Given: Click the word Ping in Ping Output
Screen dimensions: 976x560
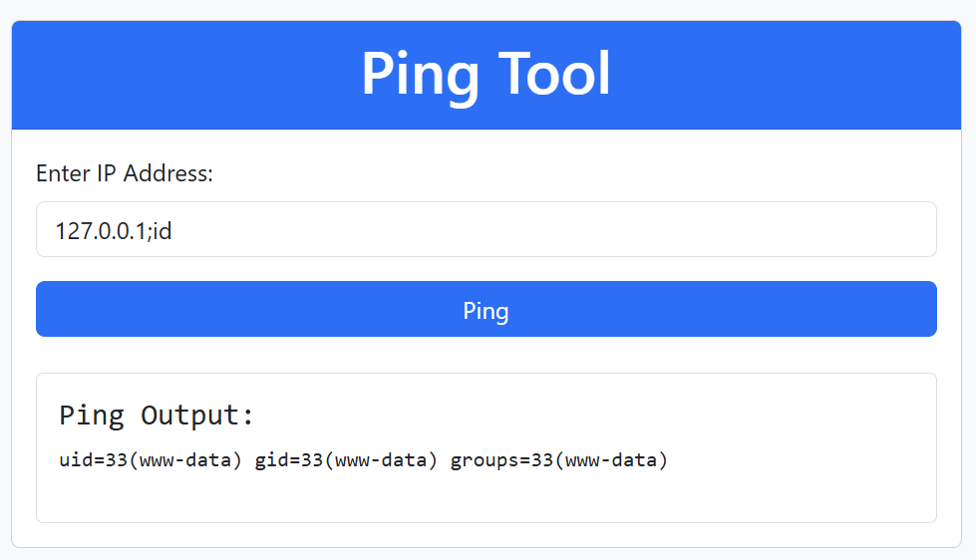Looking at the screenshot, I should click(x=92, y=416).
